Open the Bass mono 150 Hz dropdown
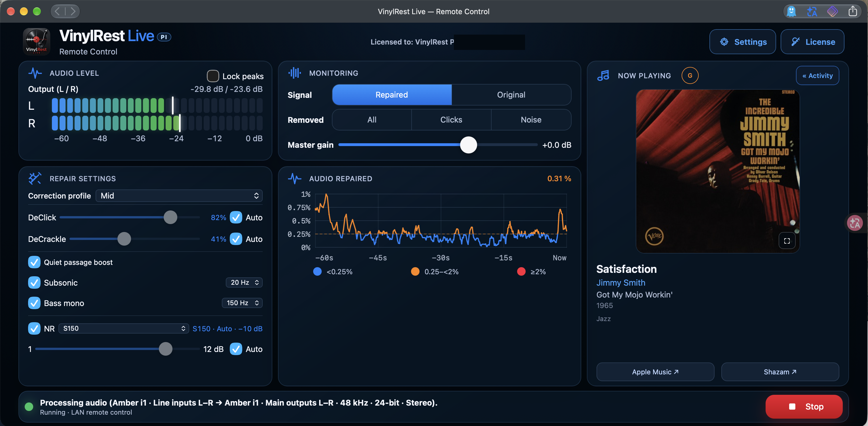 [x=242, y=303]
